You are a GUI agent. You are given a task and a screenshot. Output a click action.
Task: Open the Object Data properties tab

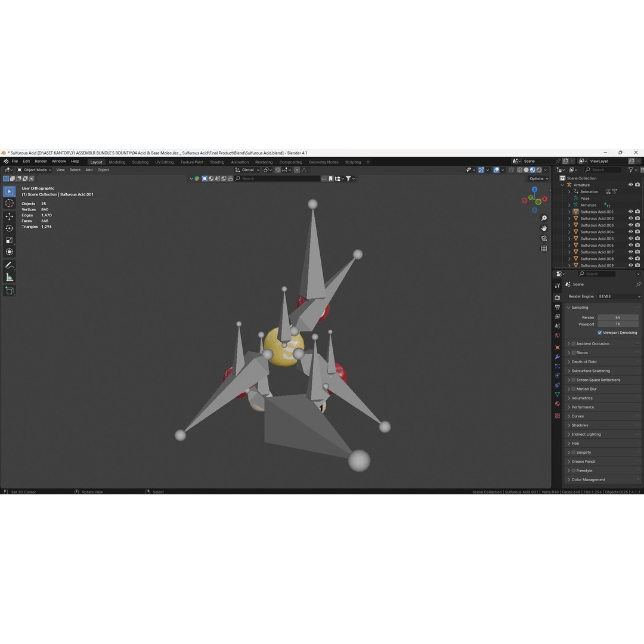tap(558, 394)
